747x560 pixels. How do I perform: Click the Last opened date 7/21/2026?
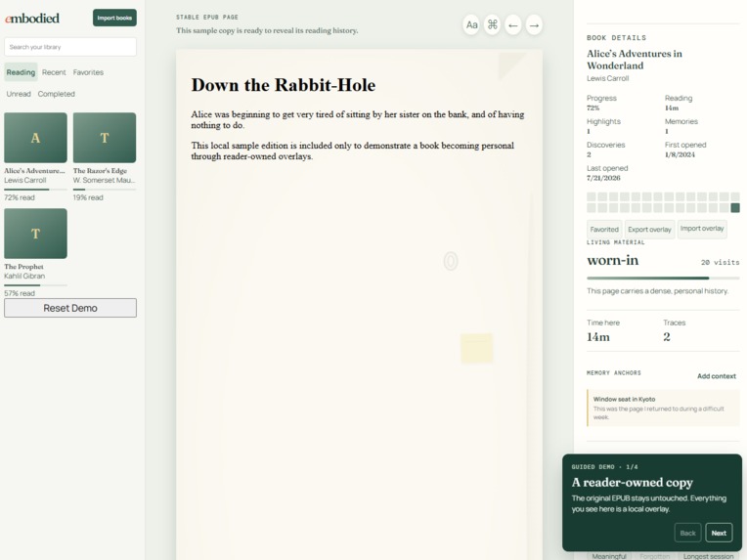603,178
